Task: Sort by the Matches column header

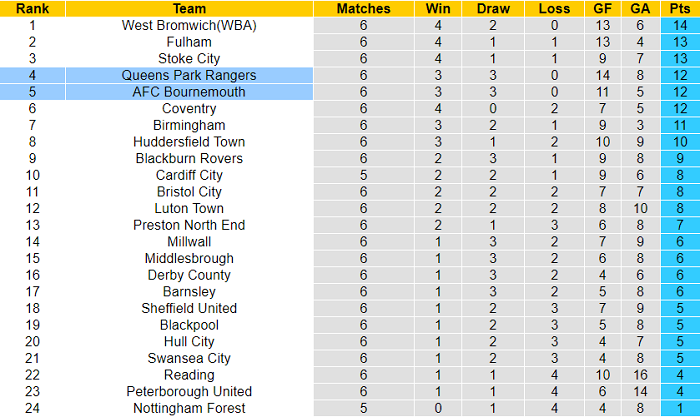Action: [364, 8]
